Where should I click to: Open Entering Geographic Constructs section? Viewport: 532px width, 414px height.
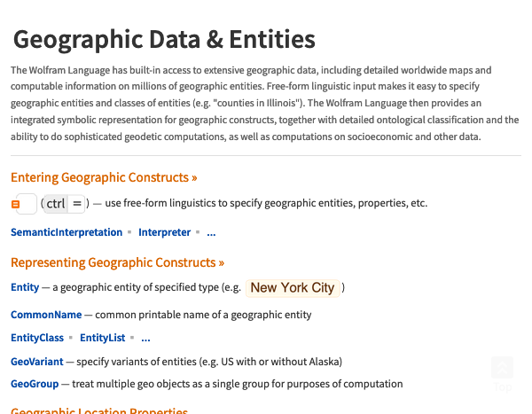tap(104, 177)
